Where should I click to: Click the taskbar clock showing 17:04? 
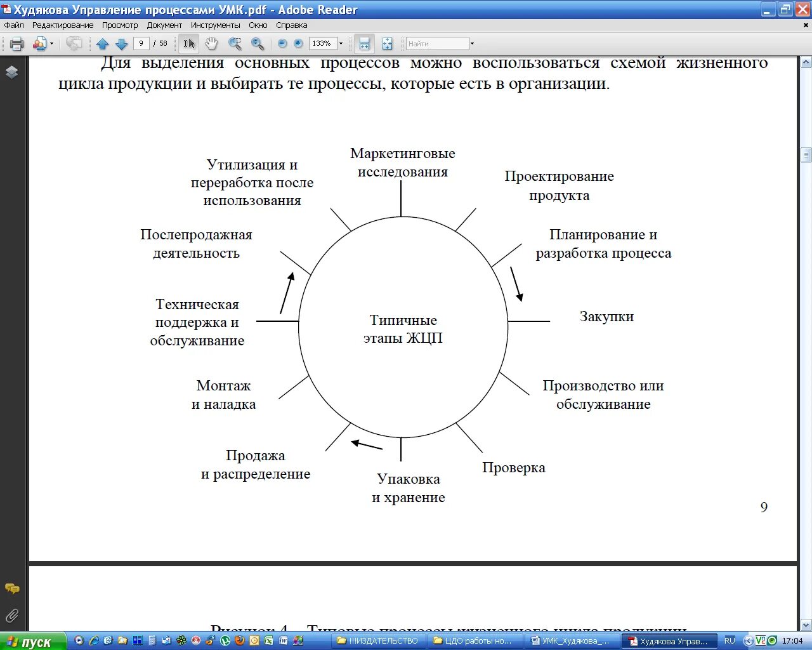(x=792, y=641)
